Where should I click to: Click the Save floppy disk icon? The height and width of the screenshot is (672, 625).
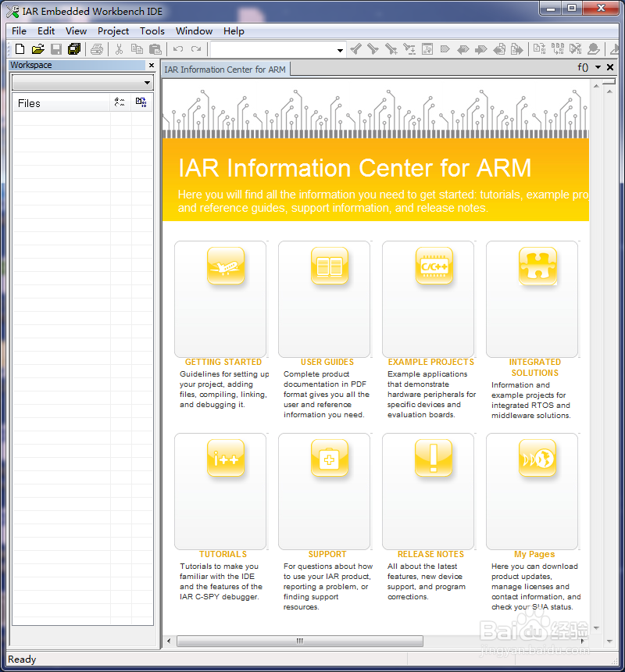(56, 49)
